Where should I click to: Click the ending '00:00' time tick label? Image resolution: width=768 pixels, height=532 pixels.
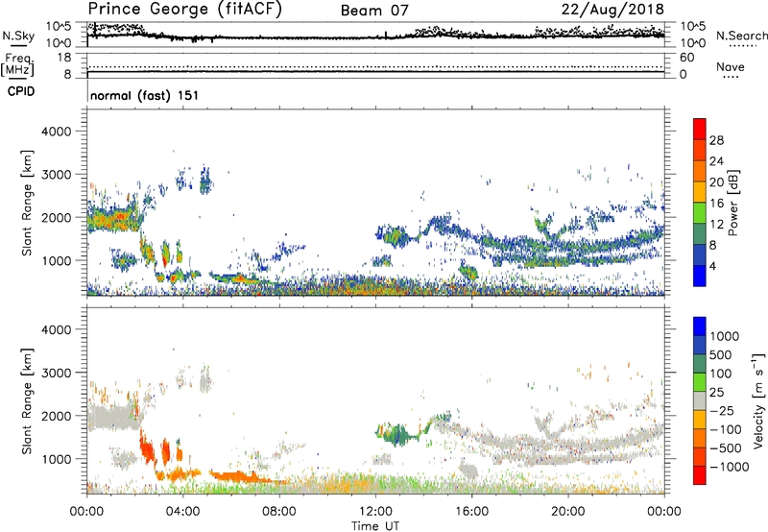663,512
